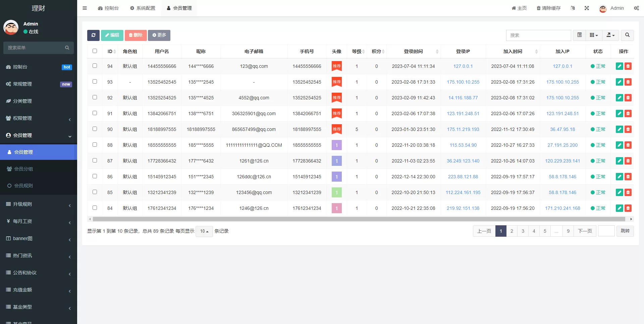Enter fullscreen with the expand icon
The image size is (644, 324).
click(x=587, y=8)
